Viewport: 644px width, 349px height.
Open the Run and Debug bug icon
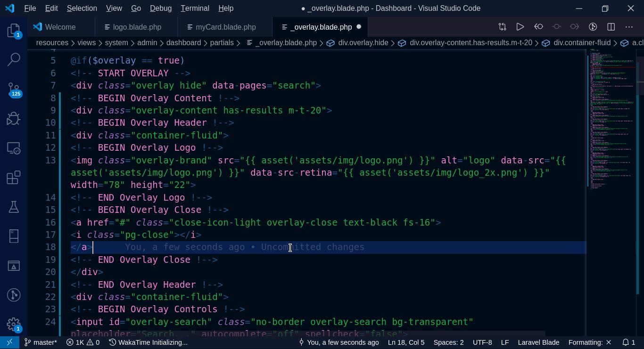14,118
